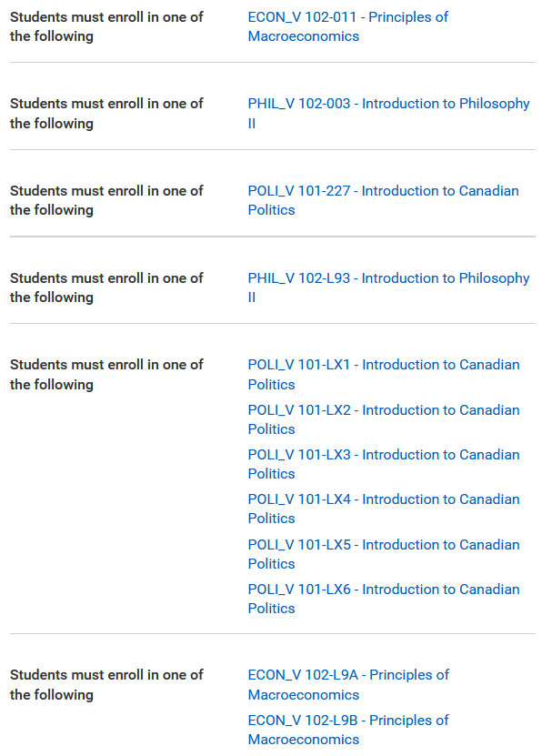This screenshot has height=756, width=552.
Task: Choose the POLI_V 101-LX3 section link
Action: pyautogui.click(x=384, y=464)
